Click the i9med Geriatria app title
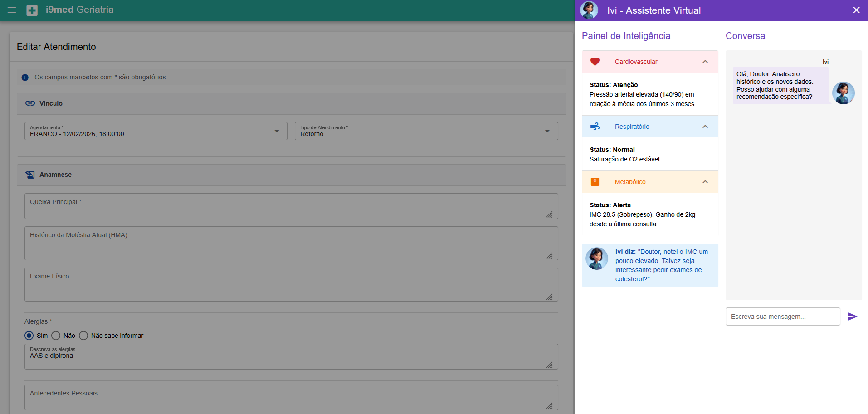Screen dimensions: 868x414 pyautogui.click(x=79, y=10)
